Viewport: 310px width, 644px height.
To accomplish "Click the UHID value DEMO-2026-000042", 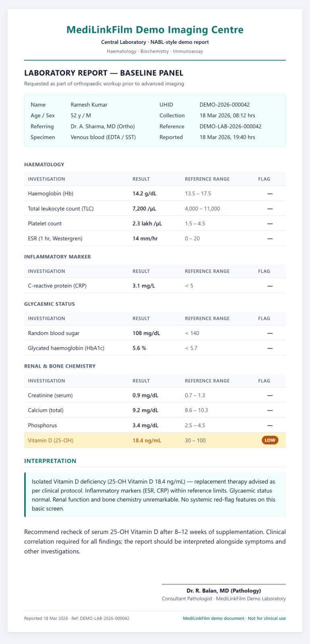I will tap(225, 105).
